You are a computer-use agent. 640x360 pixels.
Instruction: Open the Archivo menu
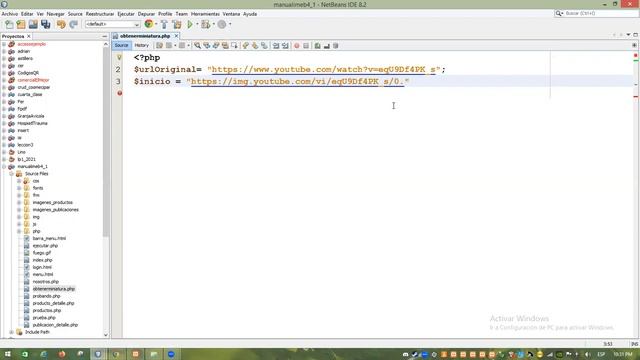click(10, 14)
